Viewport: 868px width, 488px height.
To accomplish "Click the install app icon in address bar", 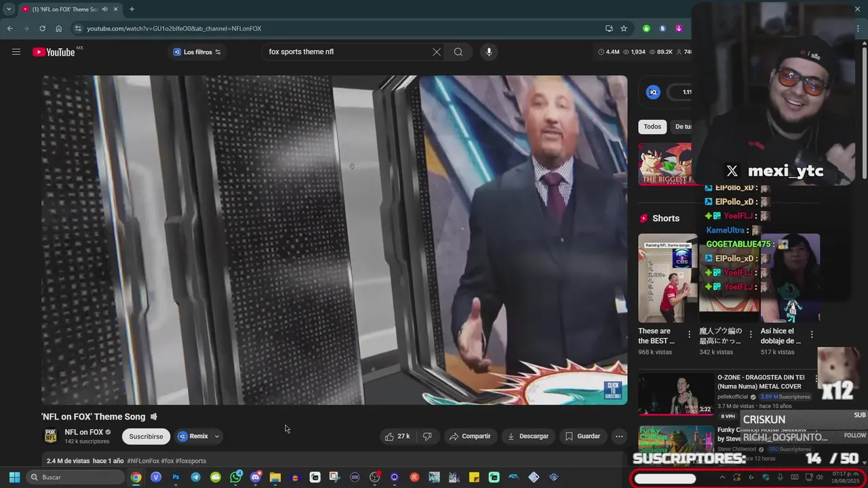I will pos(609,28).
